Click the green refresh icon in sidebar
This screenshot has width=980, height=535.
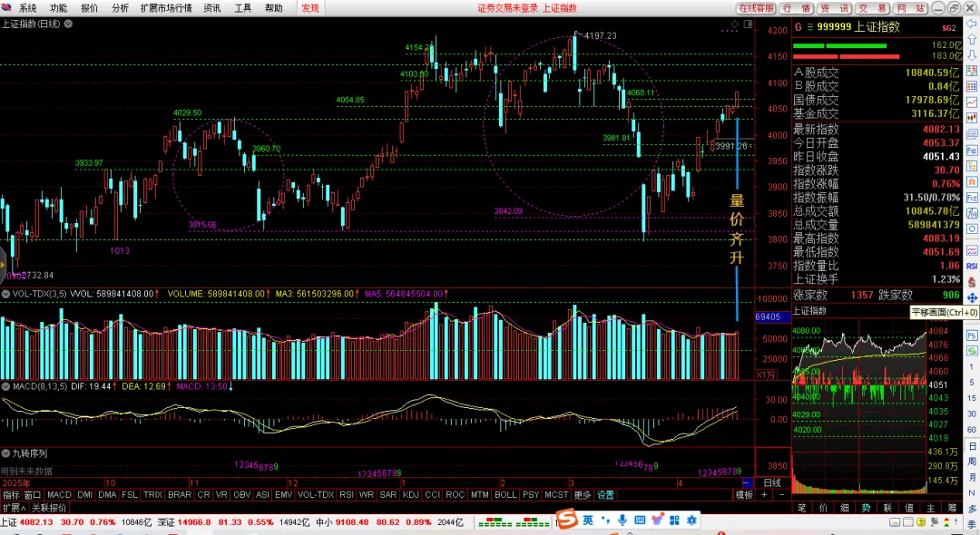coord(972,352)
